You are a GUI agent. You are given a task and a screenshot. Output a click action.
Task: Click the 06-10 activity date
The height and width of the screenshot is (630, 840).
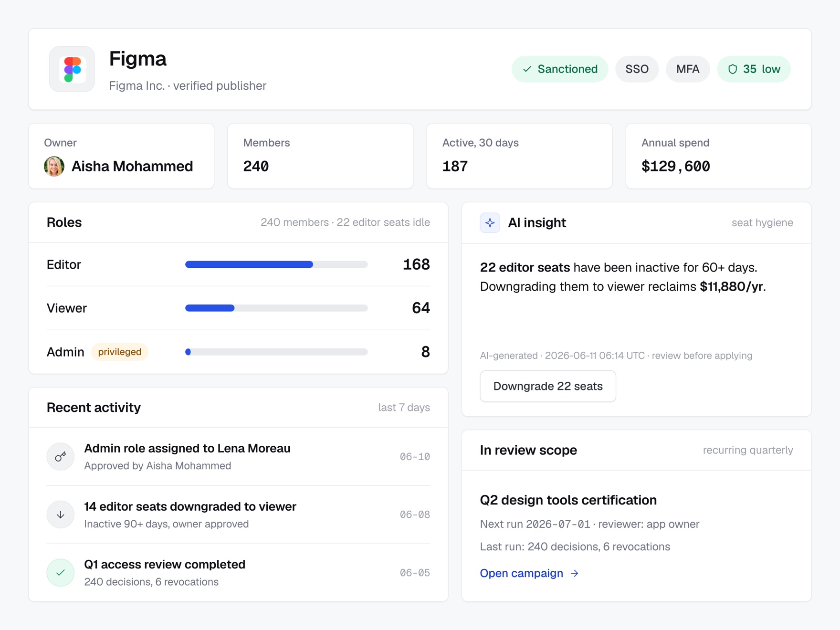coord(415,457)
